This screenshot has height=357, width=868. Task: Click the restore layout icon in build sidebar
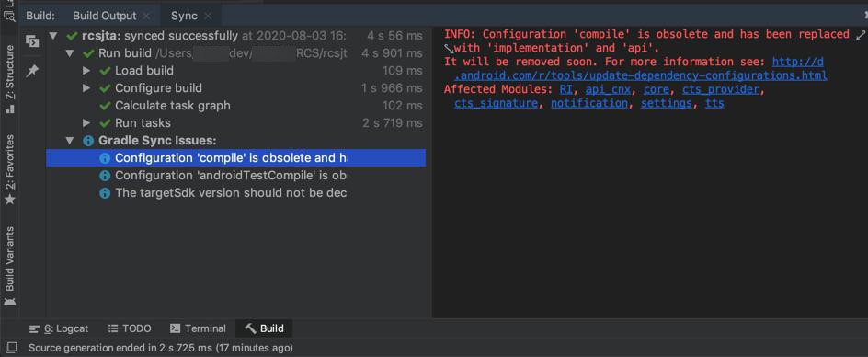pos(33,41)
